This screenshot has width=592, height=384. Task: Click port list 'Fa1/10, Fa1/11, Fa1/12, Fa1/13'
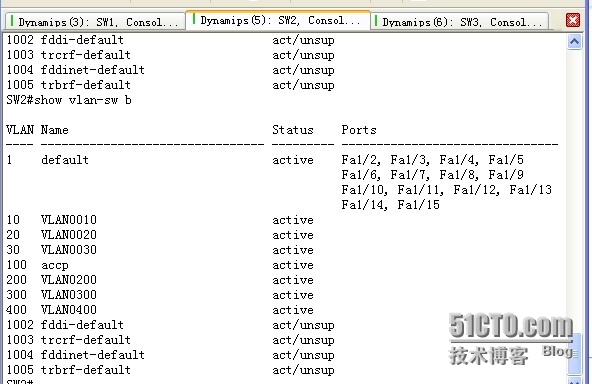[447, 190]
